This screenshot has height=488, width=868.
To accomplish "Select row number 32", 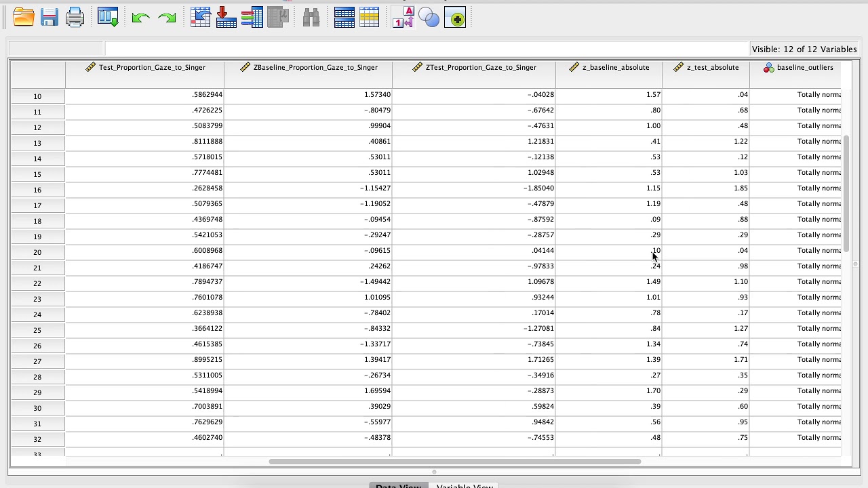I will [x=37, y=439].
